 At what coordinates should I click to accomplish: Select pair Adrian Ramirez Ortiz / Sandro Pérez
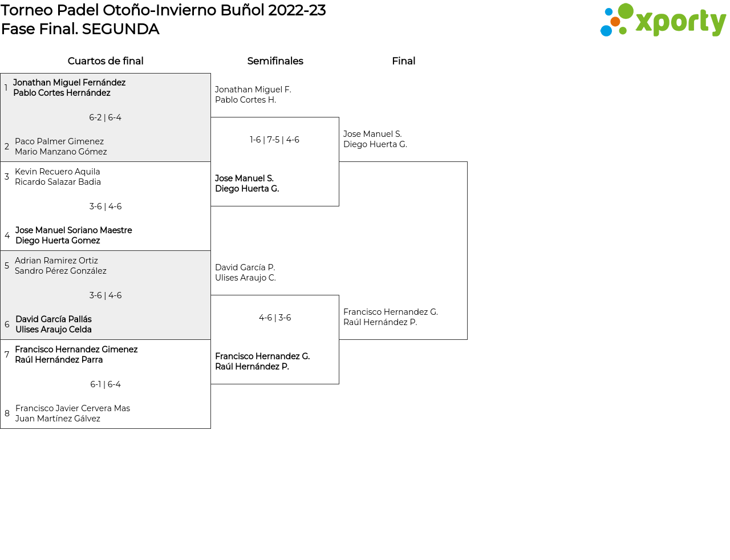click(x=60, y=266)
